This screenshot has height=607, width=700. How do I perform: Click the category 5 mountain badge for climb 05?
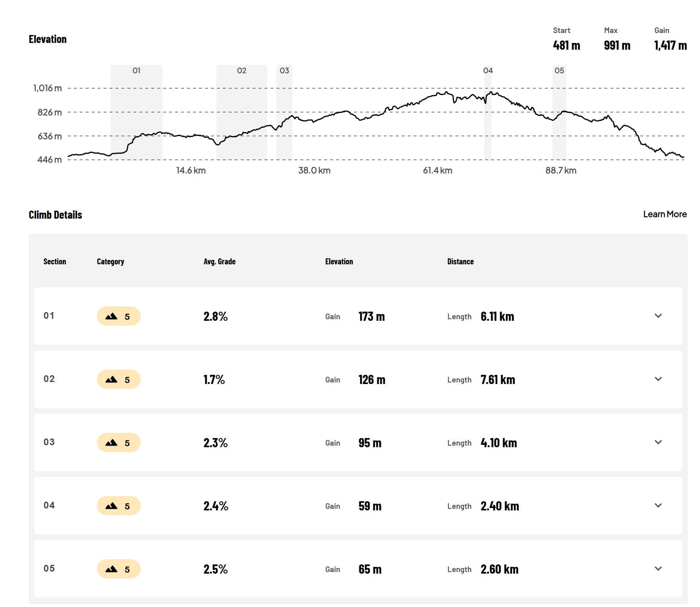[118, 569]
